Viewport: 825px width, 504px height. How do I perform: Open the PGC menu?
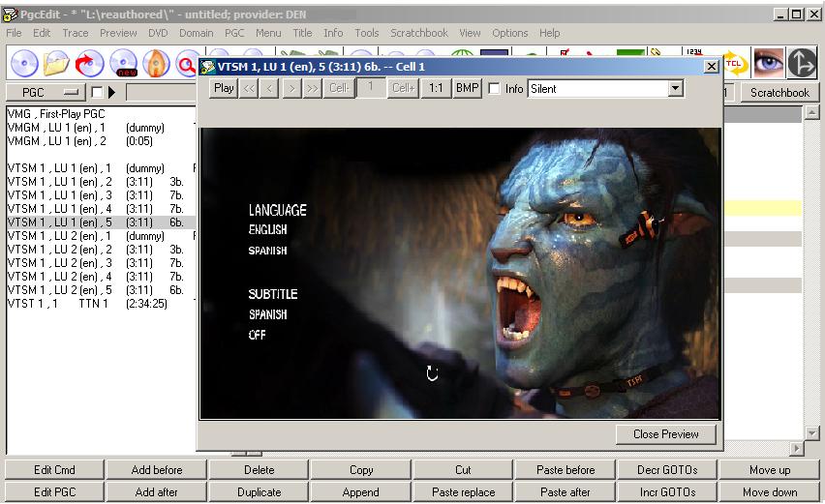[234, 33]
